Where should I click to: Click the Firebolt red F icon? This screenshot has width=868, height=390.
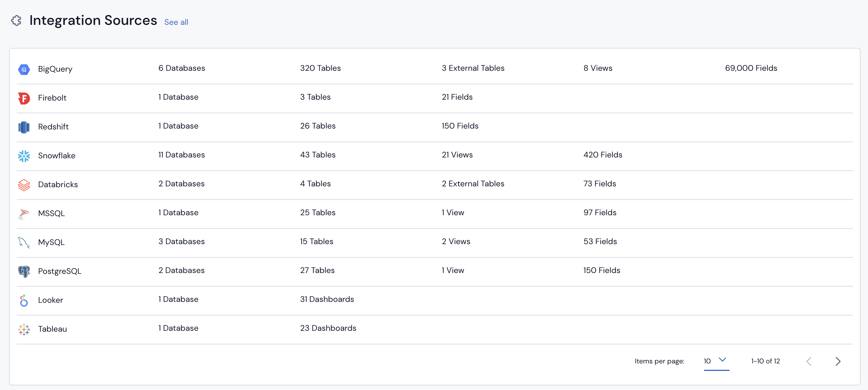[24, 98]
